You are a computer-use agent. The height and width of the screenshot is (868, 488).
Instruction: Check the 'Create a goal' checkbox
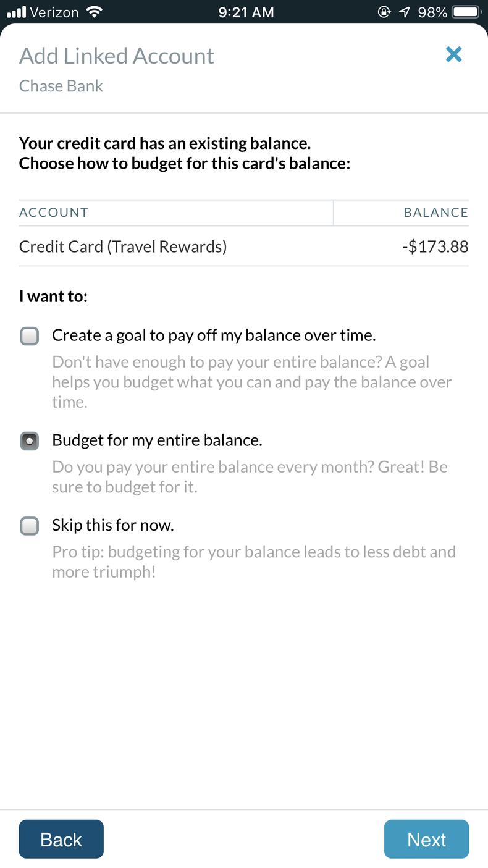[30, 336]
